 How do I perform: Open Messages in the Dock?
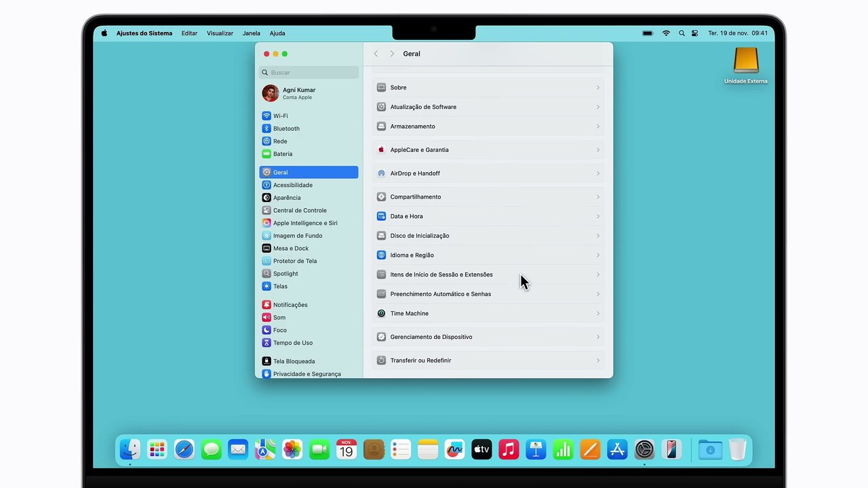pos(211,449)
